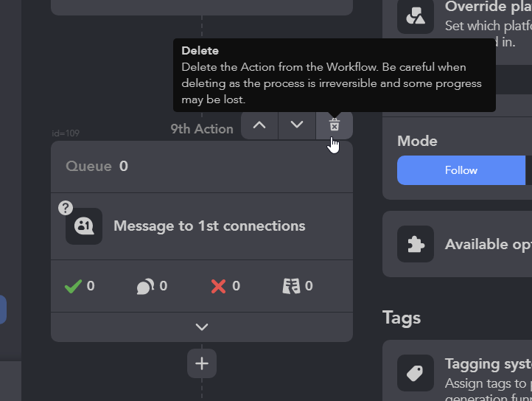This screenshot has width=532, height=401.
Task: Expand the action card with the bottom chevron
Action: (x=202, y=327)
